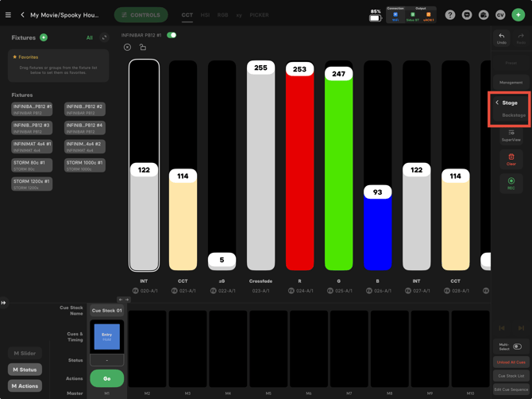The image size is (532, 399).
Task: Click the green Go button
Action: (107, 378)
